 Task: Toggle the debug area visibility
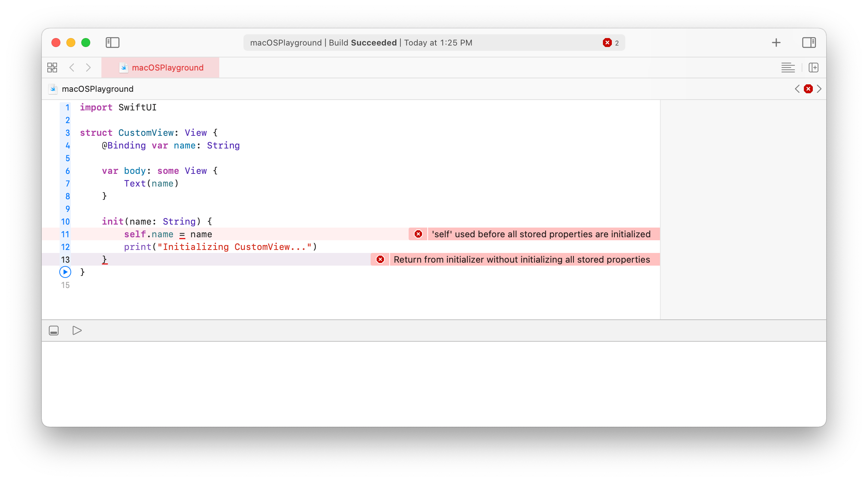[54, 331]
